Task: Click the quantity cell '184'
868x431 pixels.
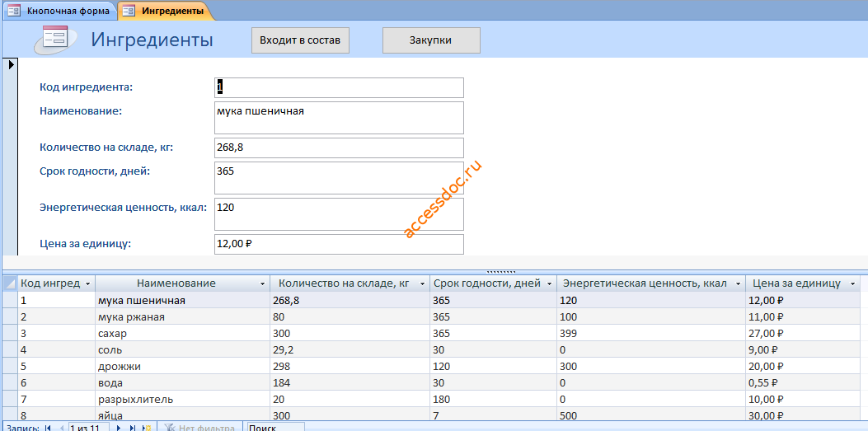Action: (x=350, y=382)
